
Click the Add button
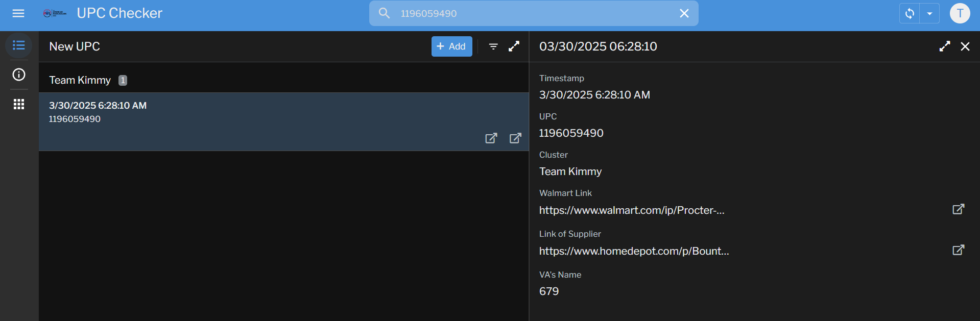click(x=451, y=46)
